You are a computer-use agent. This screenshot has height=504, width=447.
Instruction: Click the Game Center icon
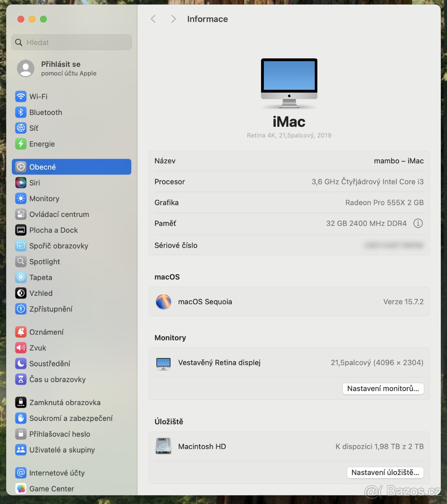pos(21,488)
